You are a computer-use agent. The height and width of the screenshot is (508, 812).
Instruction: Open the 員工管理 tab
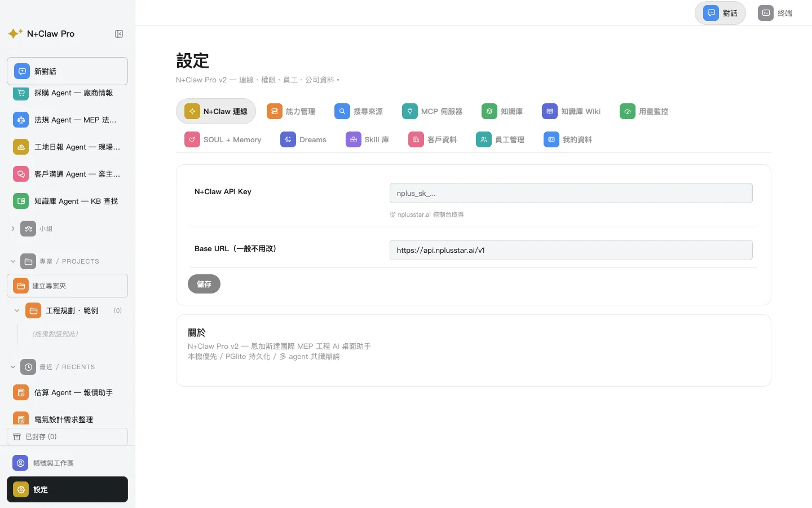[500, 139]
